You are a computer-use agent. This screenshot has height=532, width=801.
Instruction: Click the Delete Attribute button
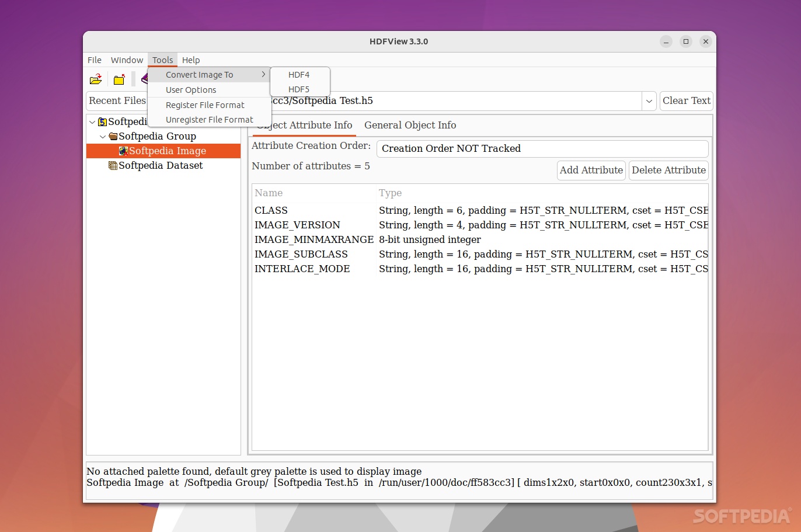[x=668, y=171]
